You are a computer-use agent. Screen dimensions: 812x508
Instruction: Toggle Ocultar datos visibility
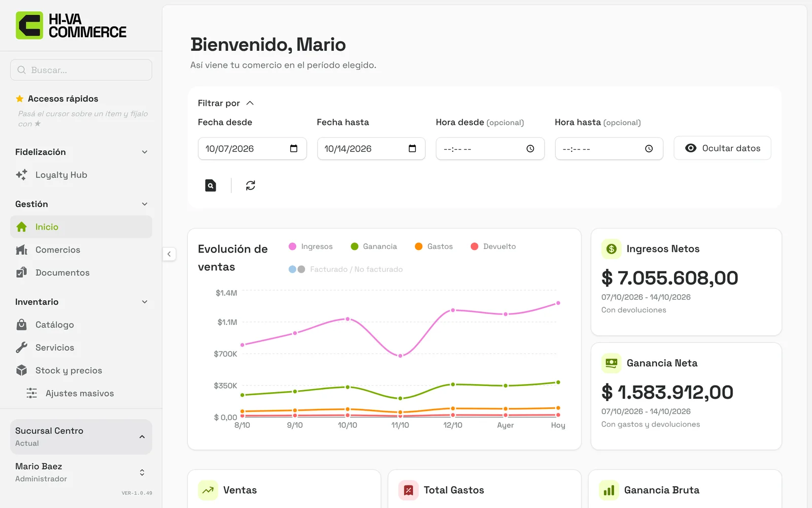tap(723, 148)
